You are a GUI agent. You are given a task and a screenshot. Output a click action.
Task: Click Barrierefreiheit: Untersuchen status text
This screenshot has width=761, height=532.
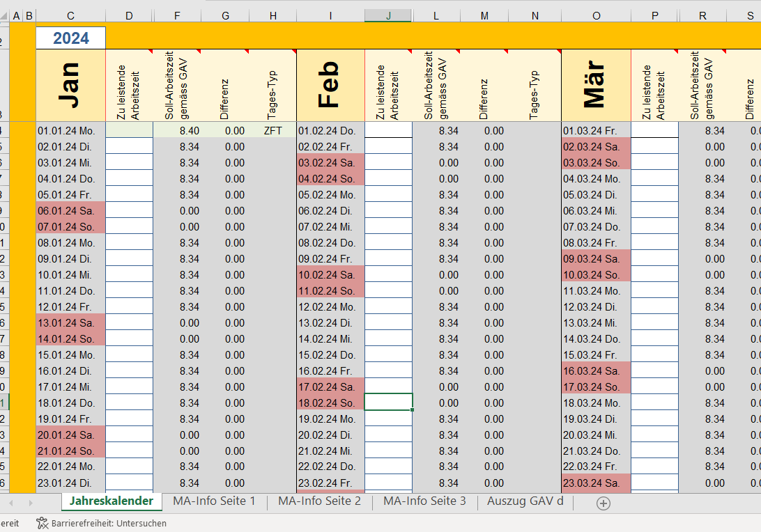109,523
